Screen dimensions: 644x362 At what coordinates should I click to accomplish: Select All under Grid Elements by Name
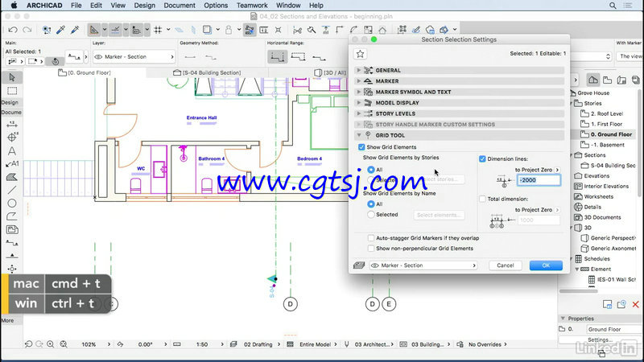tap(371, 204)
